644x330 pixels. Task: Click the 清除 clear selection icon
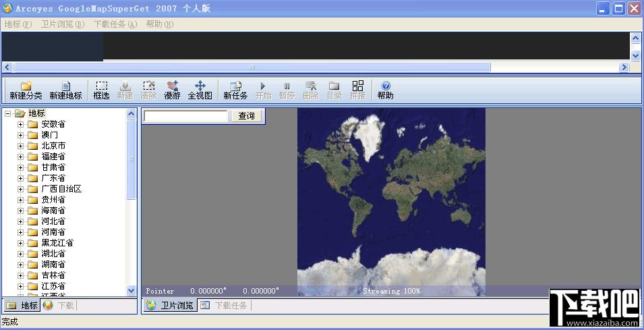click(x=148, y=90)
